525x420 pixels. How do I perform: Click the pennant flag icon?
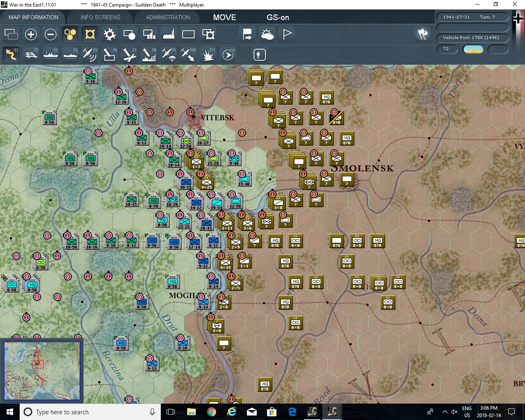pos(287,34)
